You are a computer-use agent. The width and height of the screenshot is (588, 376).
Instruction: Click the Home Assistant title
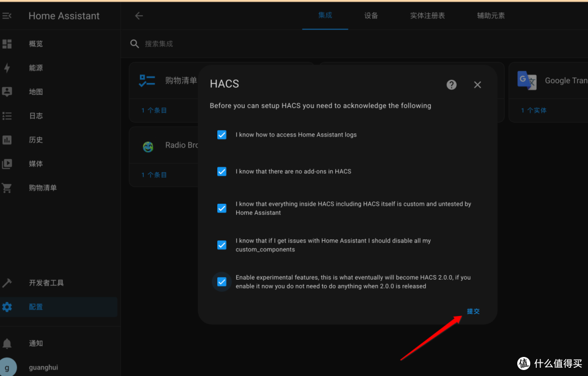64,16
